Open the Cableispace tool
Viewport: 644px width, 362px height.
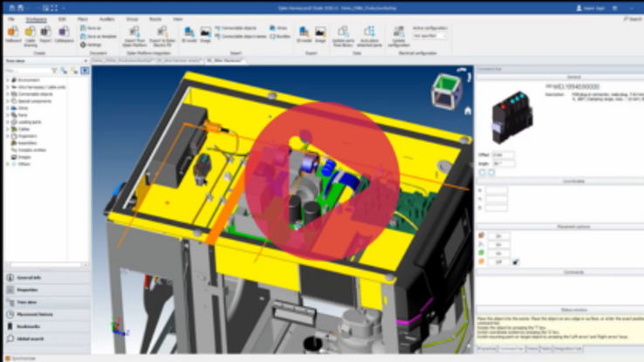click(64, 33)
